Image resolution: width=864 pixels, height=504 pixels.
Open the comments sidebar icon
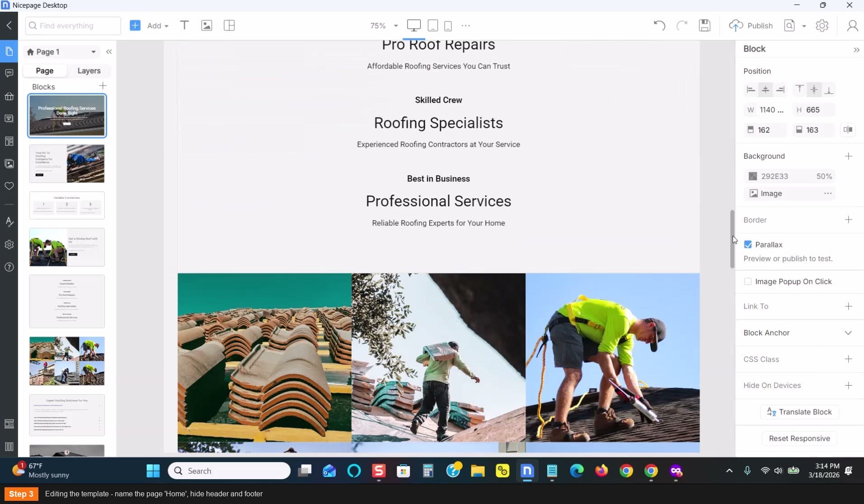click(9, 73)
